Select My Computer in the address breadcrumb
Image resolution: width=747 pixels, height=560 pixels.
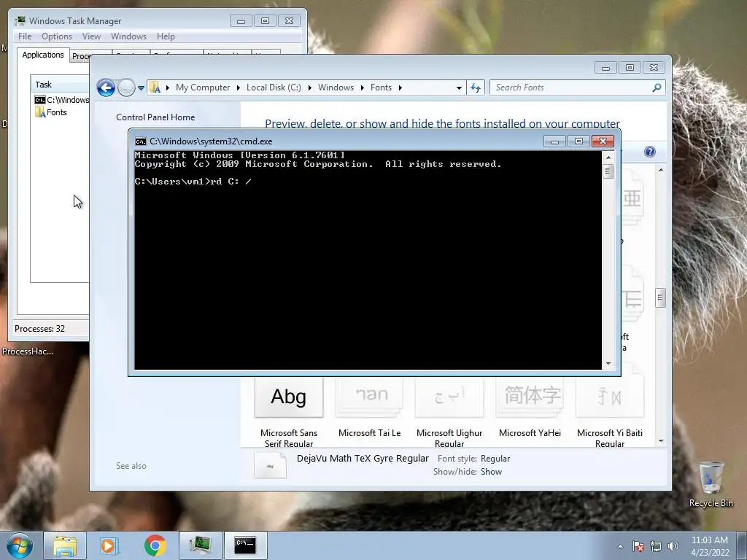[203, 87]
